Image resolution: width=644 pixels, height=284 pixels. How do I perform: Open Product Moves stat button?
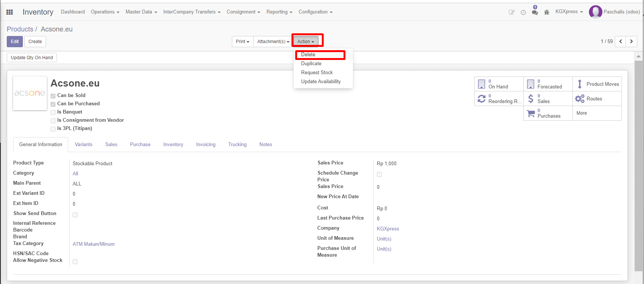tap(597, 84)
